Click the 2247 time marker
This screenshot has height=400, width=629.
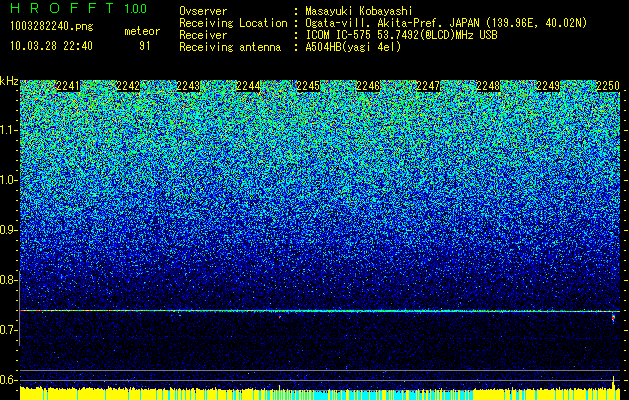point(428,86)
